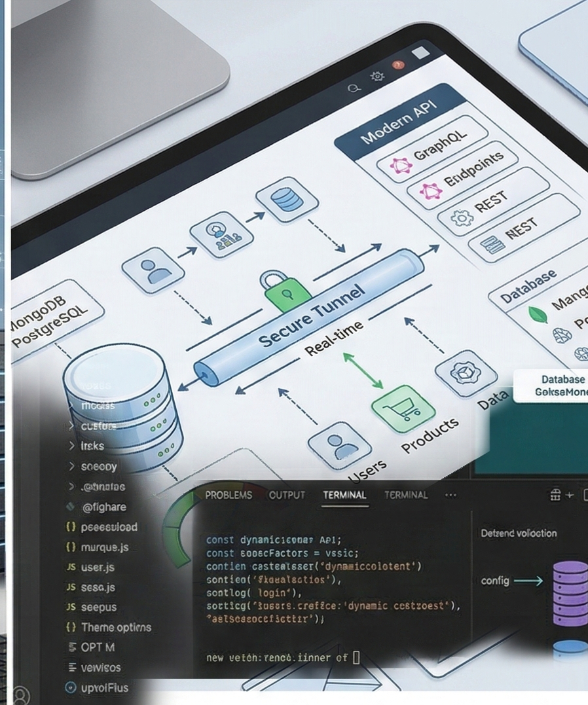
Task: Open murque.js in the file tree
Action: tap(104, 547)
